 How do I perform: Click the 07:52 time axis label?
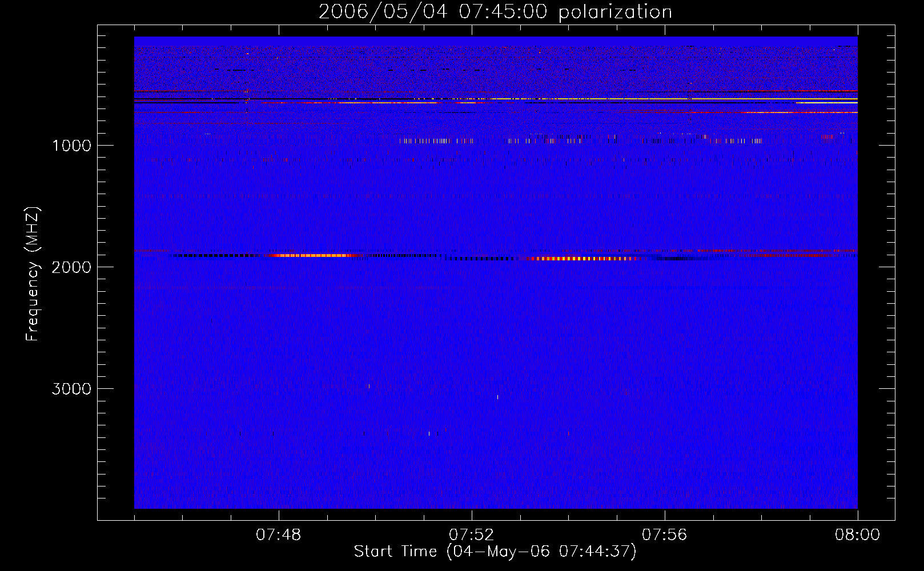(472, 535)
